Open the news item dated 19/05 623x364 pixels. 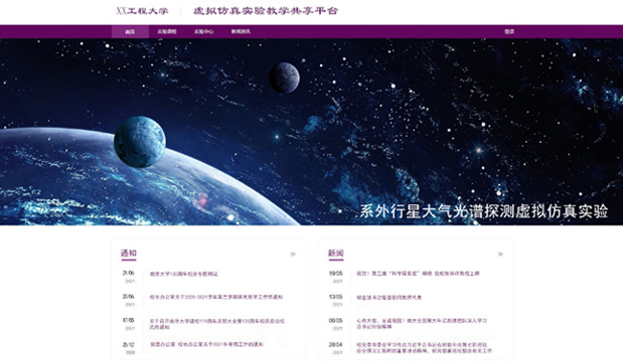pyautogui.click(x=418, y=274)
